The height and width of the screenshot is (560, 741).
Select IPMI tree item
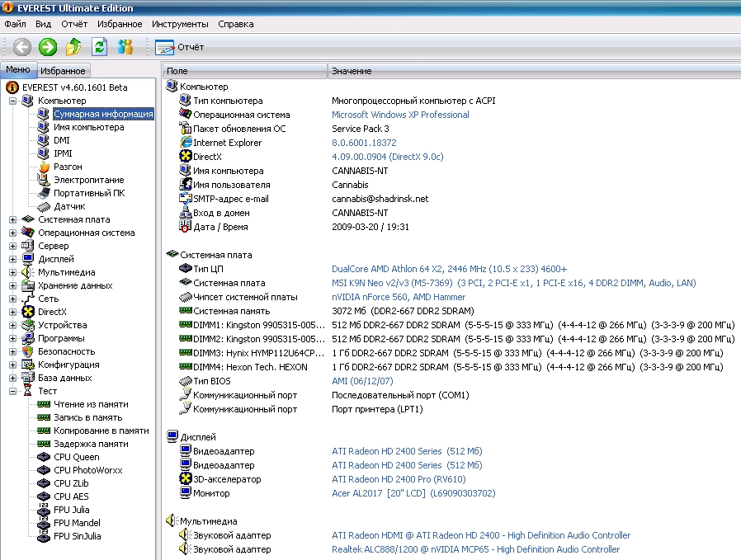click(x=63, y=153)
